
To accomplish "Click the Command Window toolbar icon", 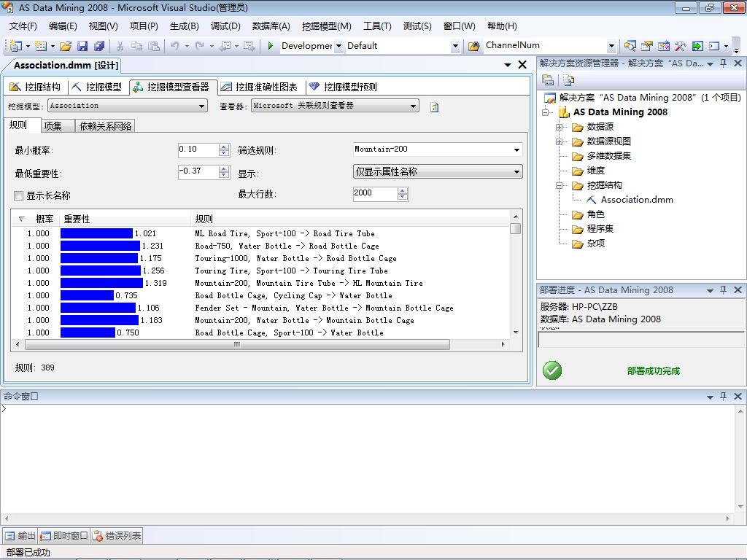I will click(x=714, y=46).
